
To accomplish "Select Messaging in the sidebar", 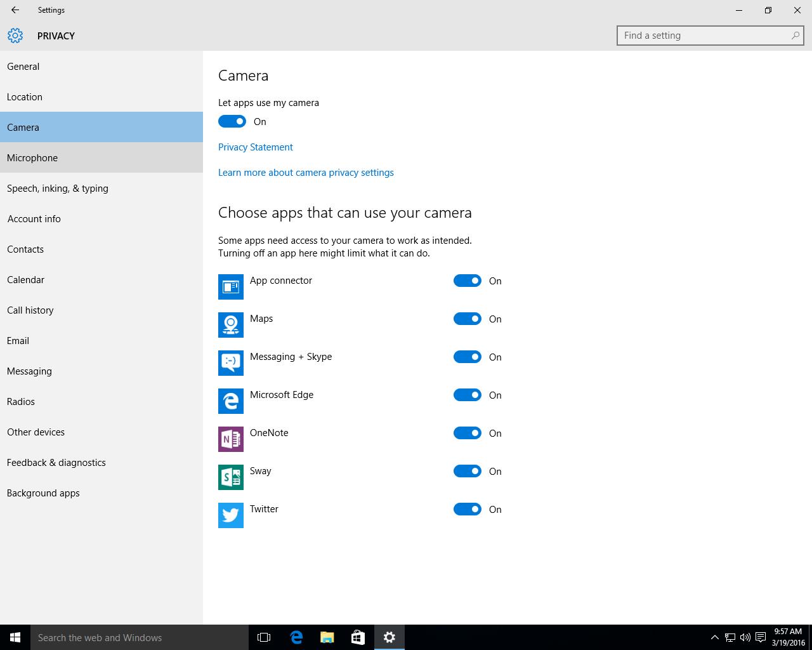I will (x=101, y=371).
